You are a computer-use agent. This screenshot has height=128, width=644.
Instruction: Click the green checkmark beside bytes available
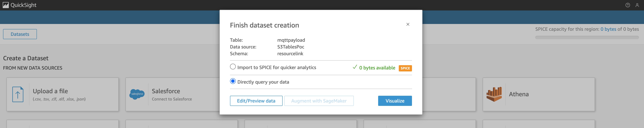point(354,67)
